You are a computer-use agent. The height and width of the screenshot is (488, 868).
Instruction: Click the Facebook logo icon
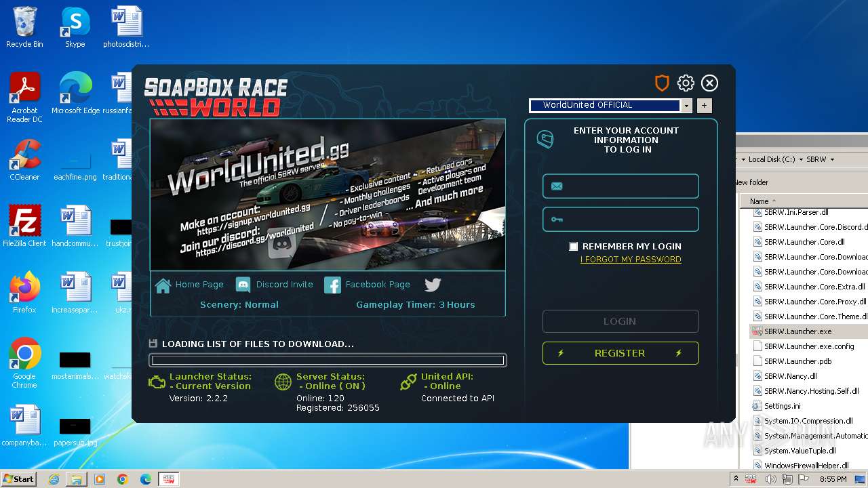point(332,285)
